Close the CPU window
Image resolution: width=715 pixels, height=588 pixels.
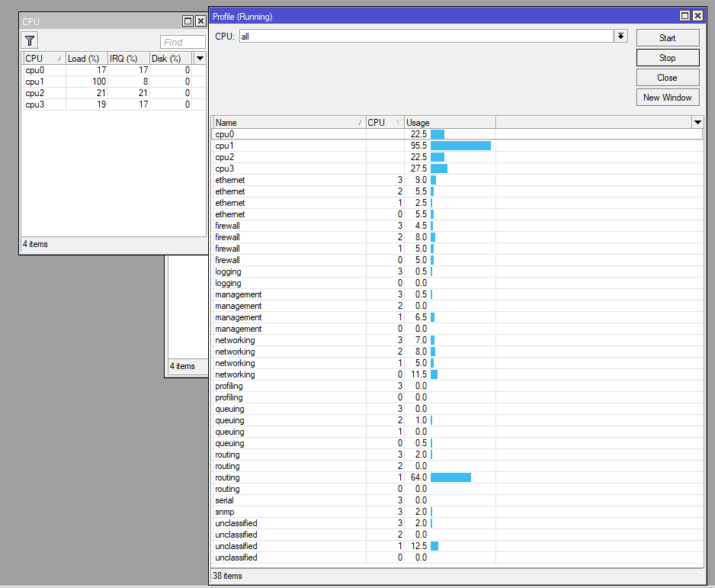(x=200, y=21)
